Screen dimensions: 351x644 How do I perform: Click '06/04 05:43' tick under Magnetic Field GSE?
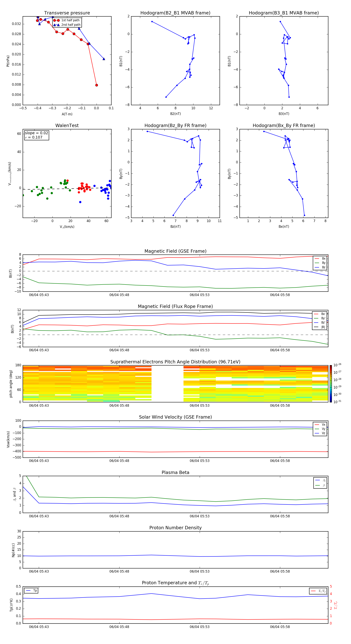coord(39,295)
